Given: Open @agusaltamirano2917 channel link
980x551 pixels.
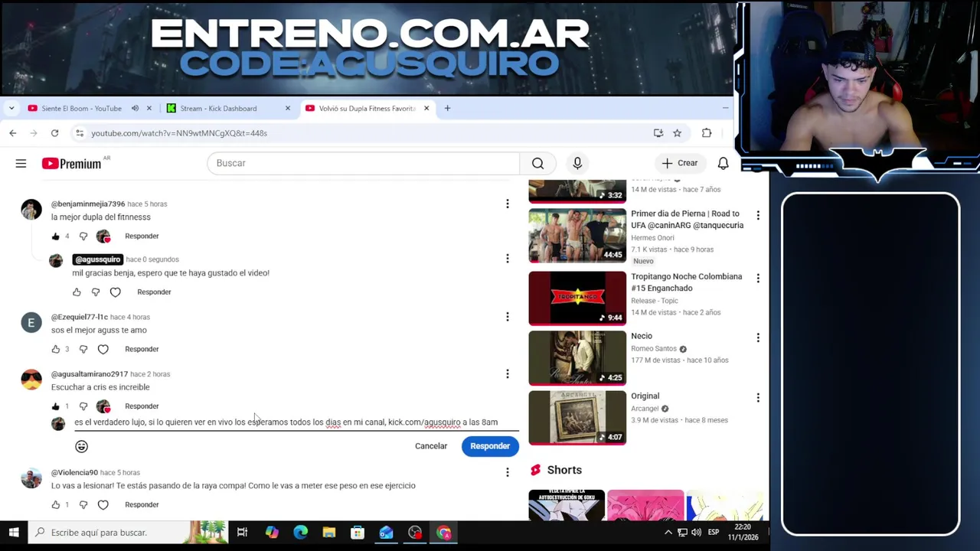Looking at the screenshot, I should click(90, 374).
